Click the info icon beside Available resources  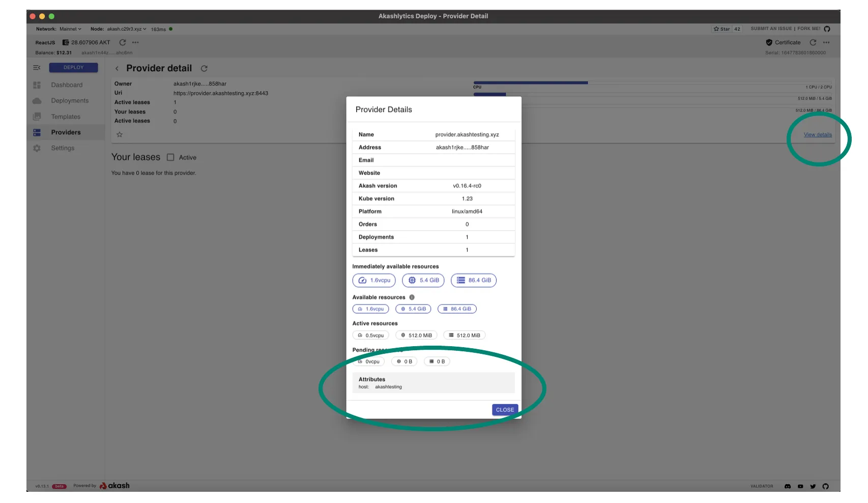point(412,297)
